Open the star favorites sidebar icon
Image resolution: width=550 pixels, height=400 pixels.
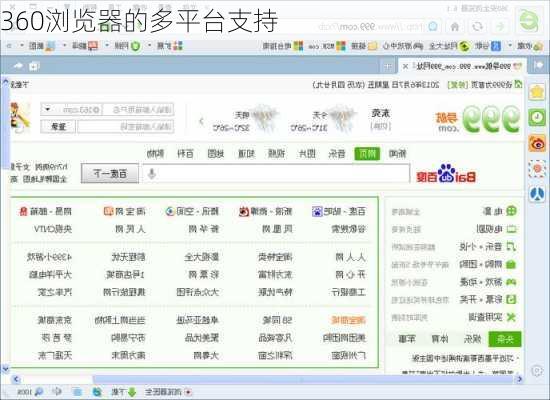[537, 92]
